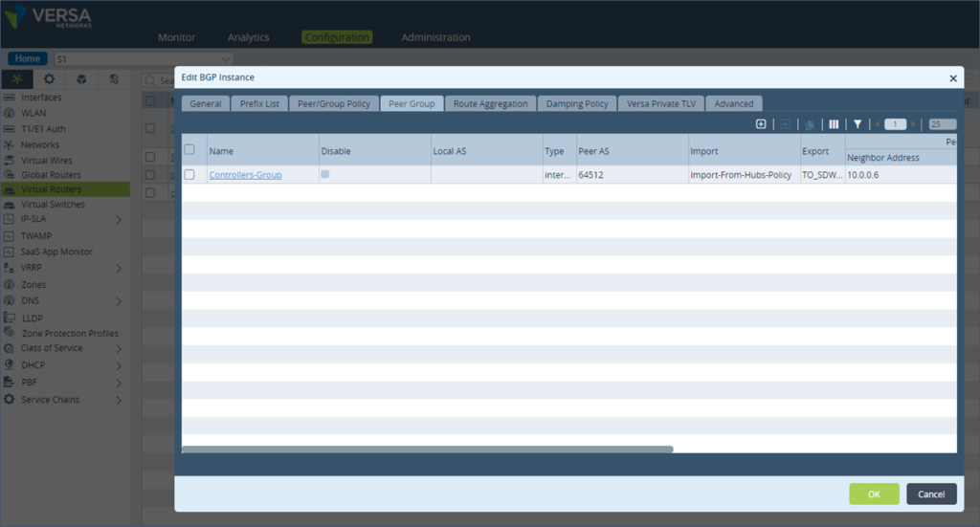The width and height of the screenshot is (980, 527).
Task: Go to next page arrow in pagination
Action: coord(915,124)
